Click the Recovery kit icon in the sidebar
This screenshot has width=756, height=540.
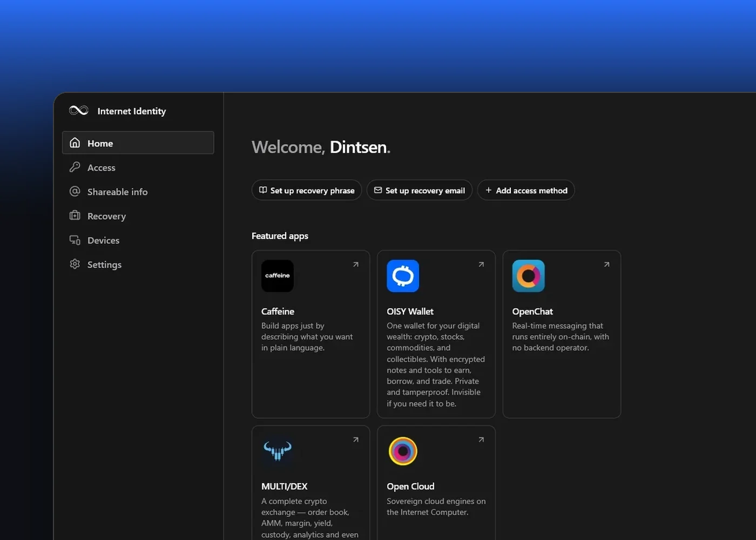coord(75,215)
